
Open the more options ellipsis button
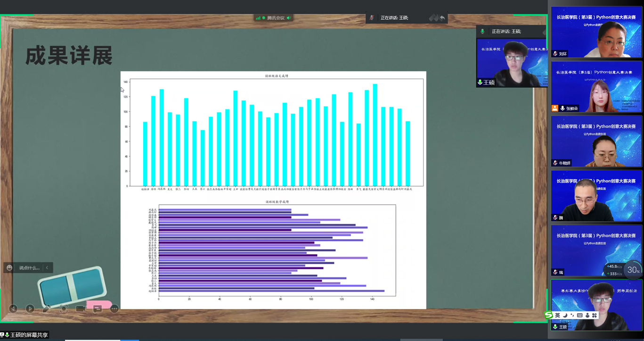[x=114, y=308]
